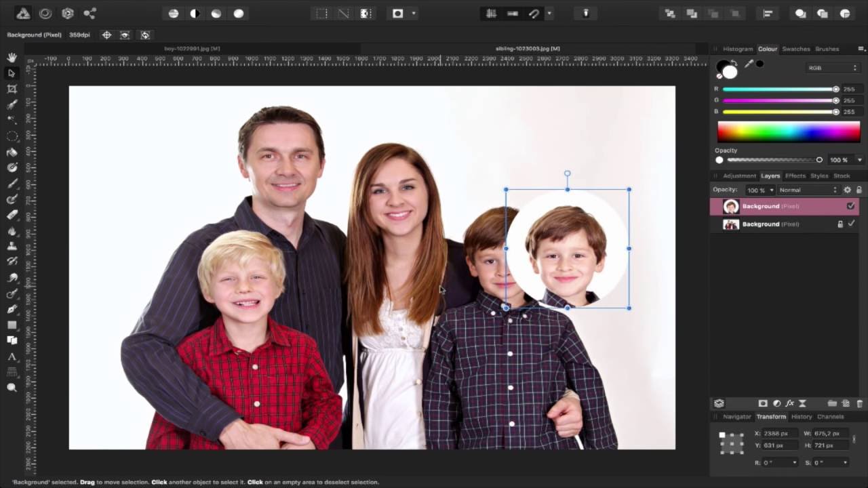Open the shear S value dropdown

(830, 462)
